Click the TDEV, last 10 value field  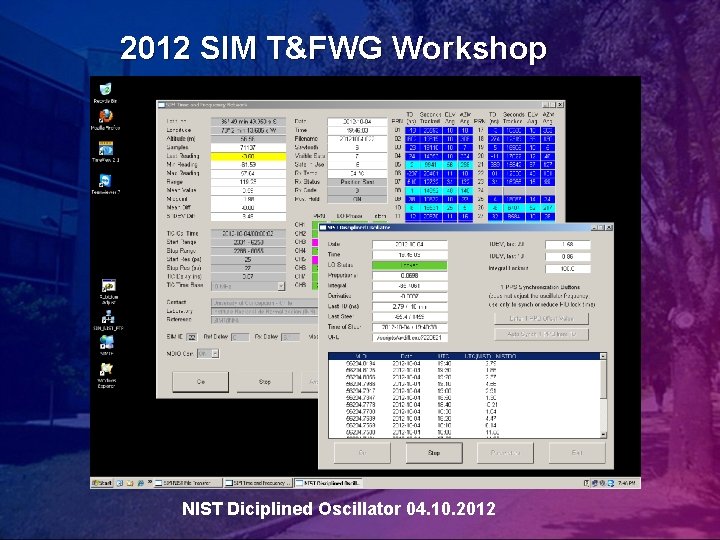point(568,257)
